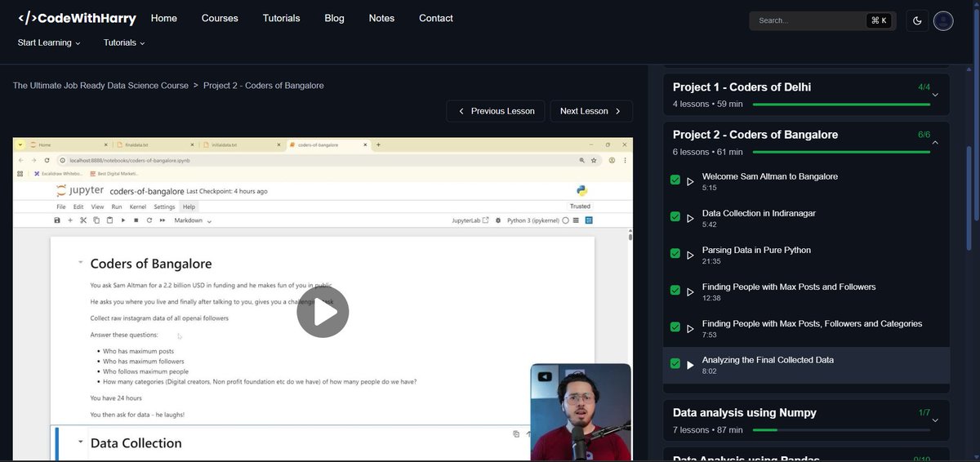Toggle completion checkbox for Welcome Sam Altman lesson
This screenshot has width=980, height=462.
click(675, 180)
